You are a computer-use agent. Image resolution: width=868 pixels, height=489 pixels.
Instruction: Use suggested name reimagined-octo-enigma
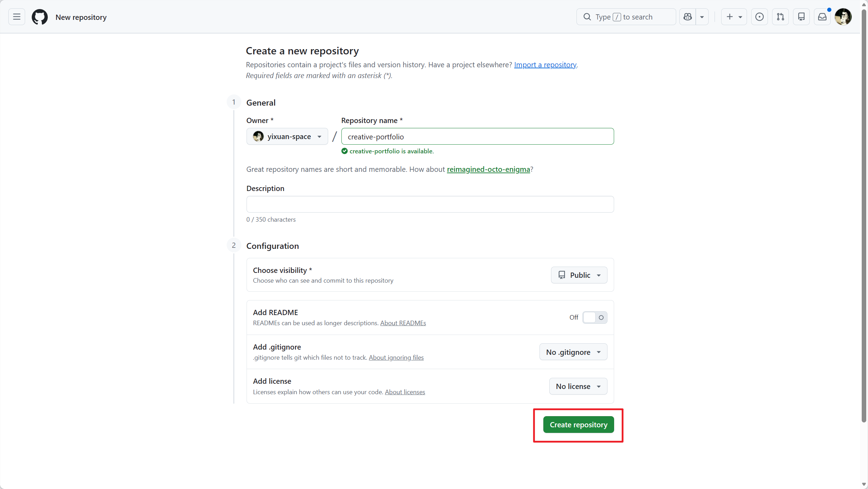tap(488, 169)
